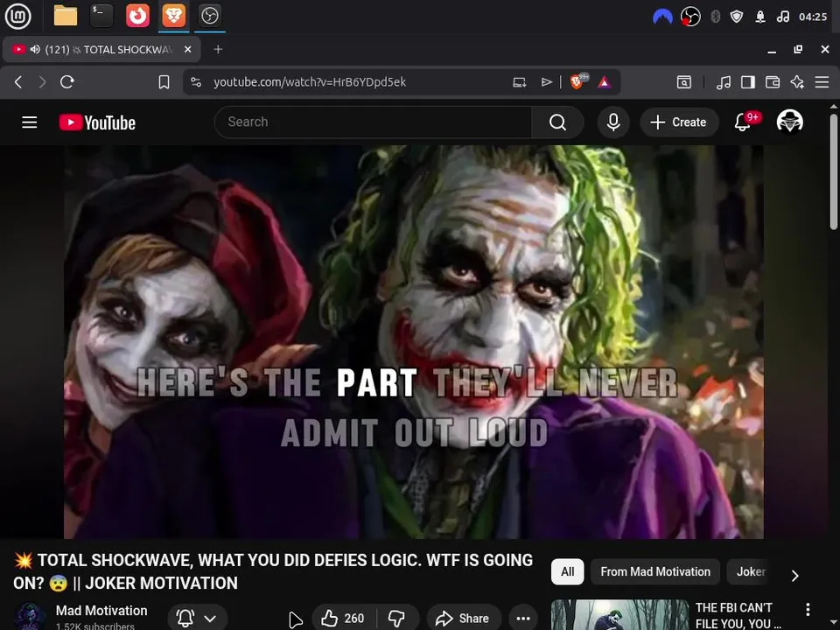The height and width of the screenshot is (630, 840).
Task: Open YouTube notifications bell
Action: (743, 122)
